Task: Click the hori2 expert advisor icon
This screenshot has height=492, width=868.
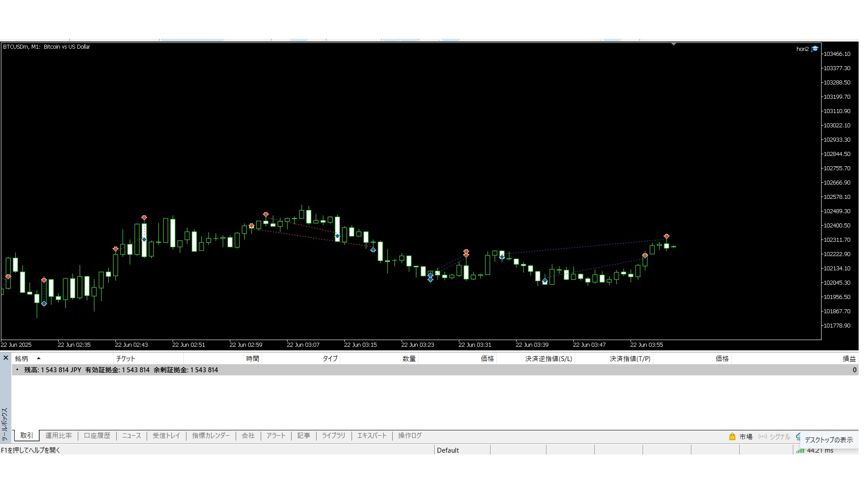Action: pos(815,49)
